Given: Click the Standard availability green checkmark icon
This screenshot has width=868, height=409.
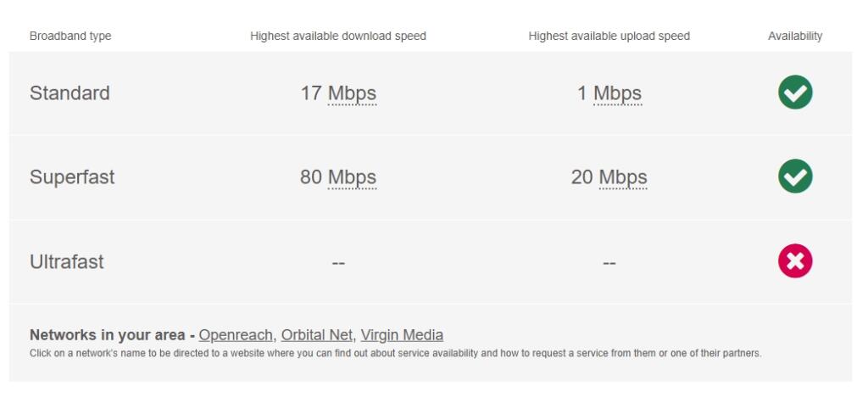Looking at the screenshot, I should click(795, 92).
